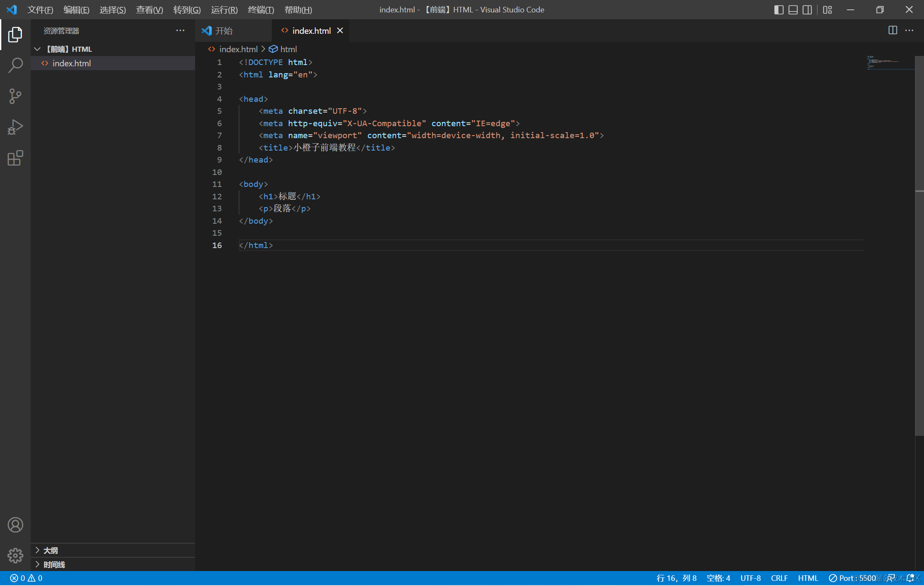Open the Run and Debug view
924x586 pixels.
point(15,127)
